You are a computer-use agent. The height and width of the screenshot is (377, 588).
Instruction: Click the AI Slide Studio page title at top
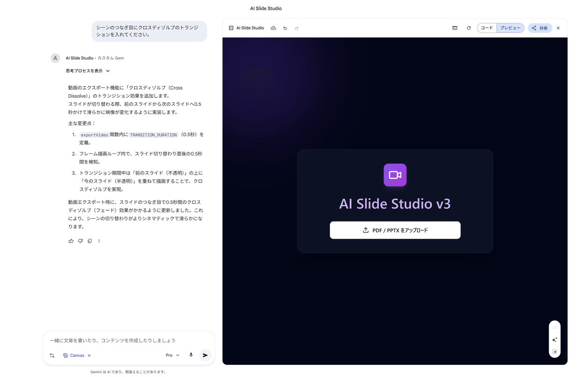point(266,8)
